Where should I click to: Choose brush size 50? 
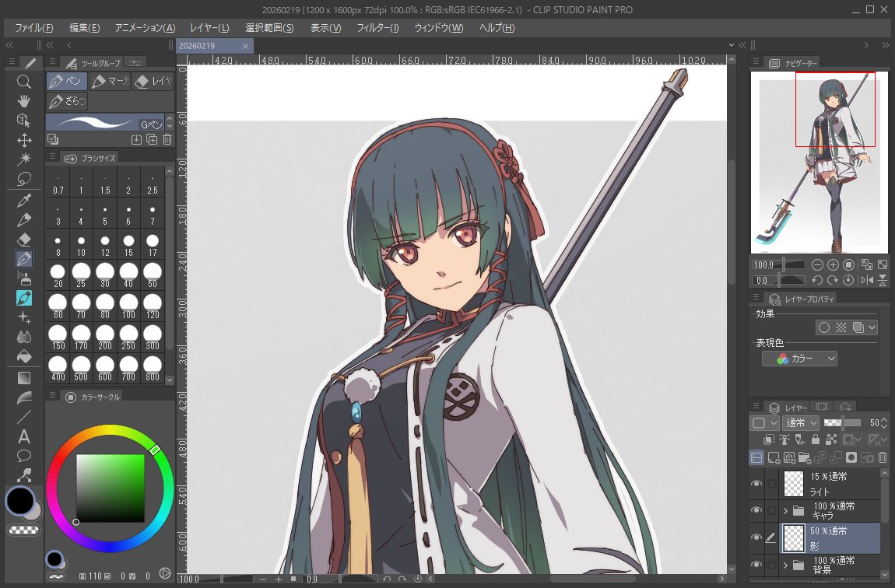(x=153, y=275)
